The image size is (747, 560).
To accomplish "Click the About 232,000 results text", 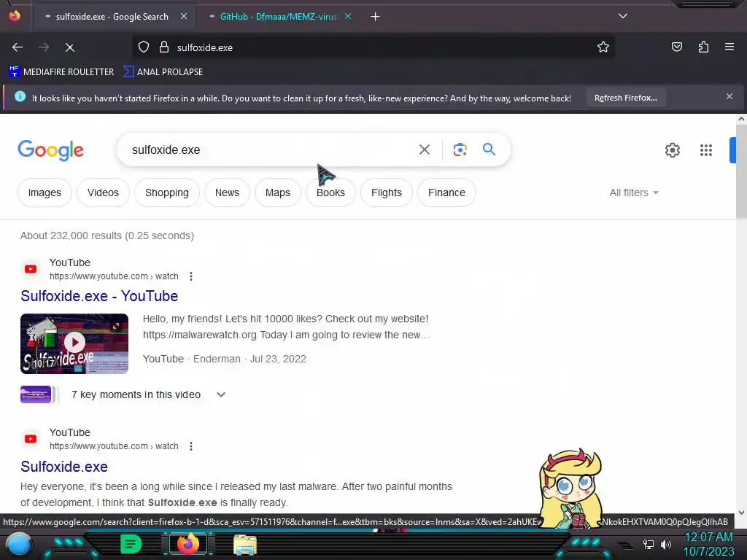I will coord(107,236).
